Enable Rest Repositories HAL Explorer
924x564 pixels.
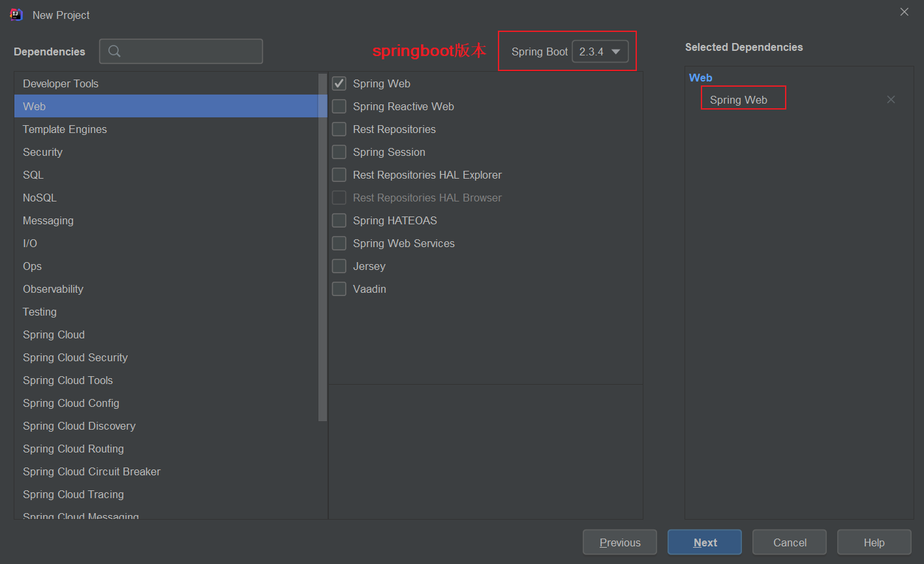click(339, 175)
